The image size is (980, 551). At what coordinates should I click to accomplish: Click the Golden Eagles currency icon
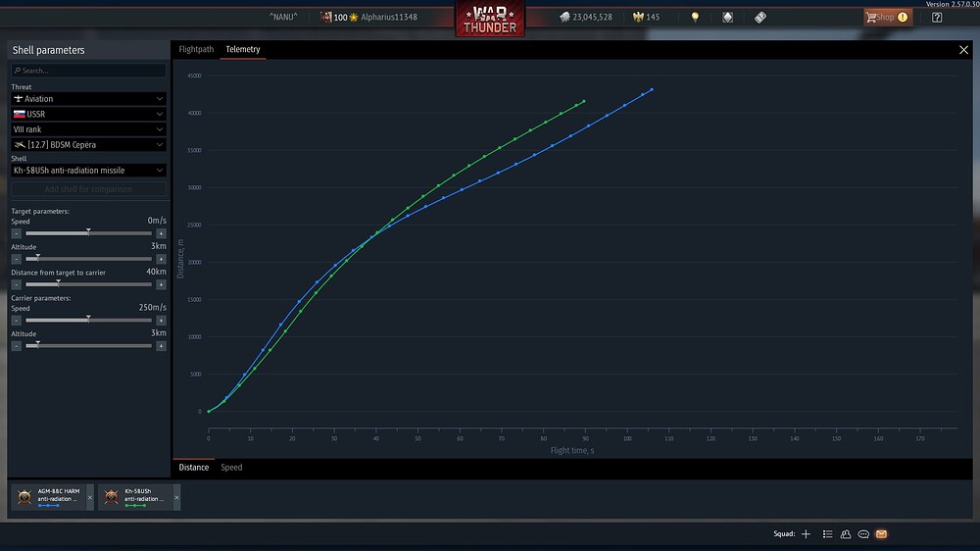coord(638,17)
